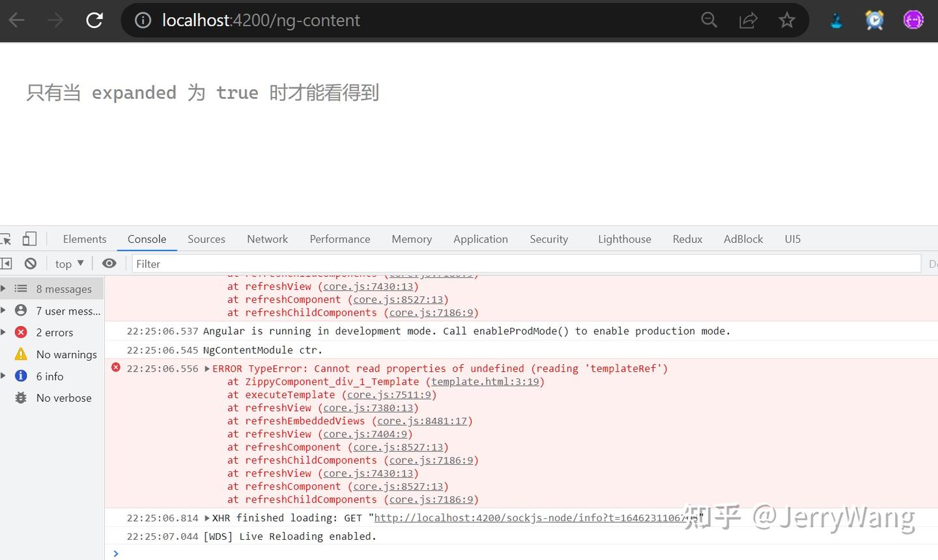Image resolution: width=938 pixels, height=560 pixels.
Task: Open the Lighthouse tab
Action: pyautogui.click(x=625, y=239)
